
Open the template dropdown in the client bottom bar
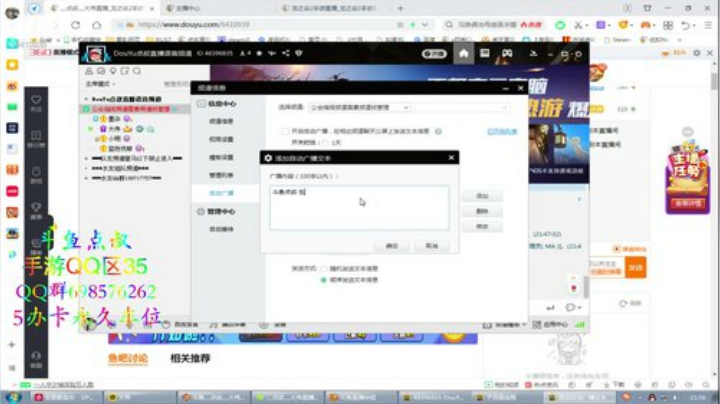505,325
